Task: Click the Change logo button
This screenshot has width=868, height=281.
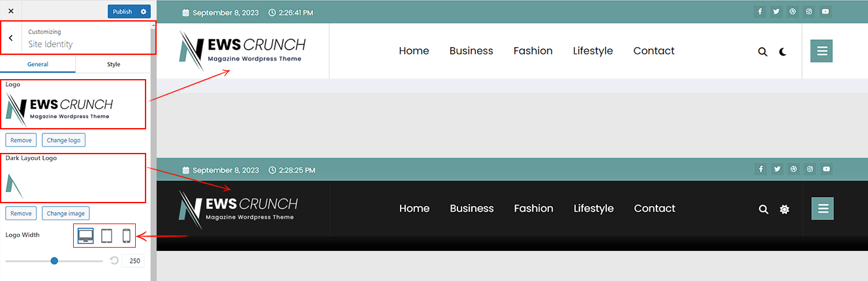Action: pos(63,140)
